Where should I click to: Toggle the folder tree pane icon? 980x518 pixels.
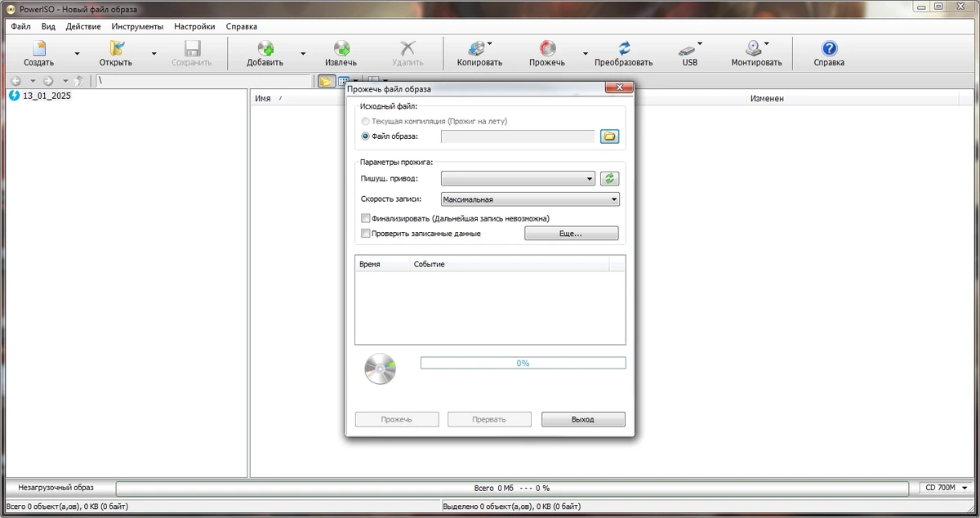point(326,81)
